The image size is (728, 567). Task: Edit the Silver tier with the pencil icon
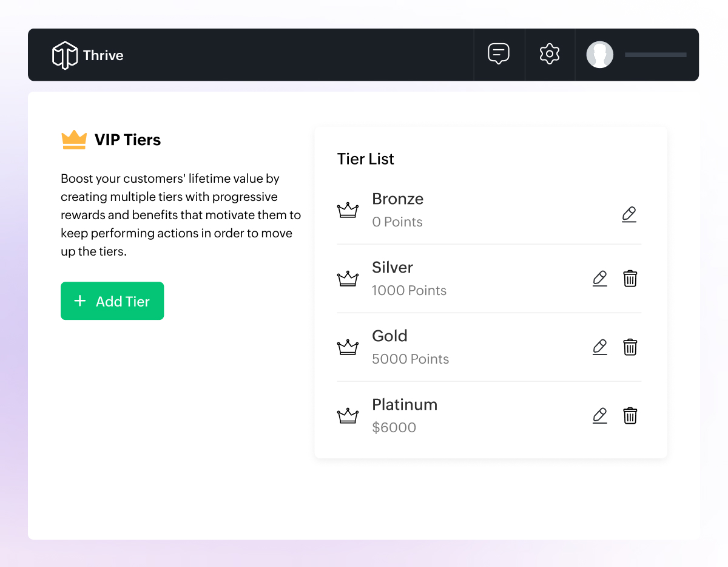pos(599,278)
